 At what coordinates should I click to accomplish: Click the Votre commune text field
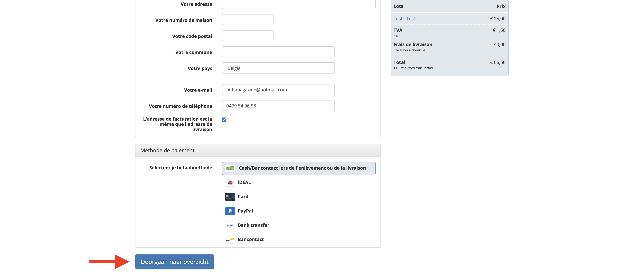pyautogui.click(x=278, y=52)
